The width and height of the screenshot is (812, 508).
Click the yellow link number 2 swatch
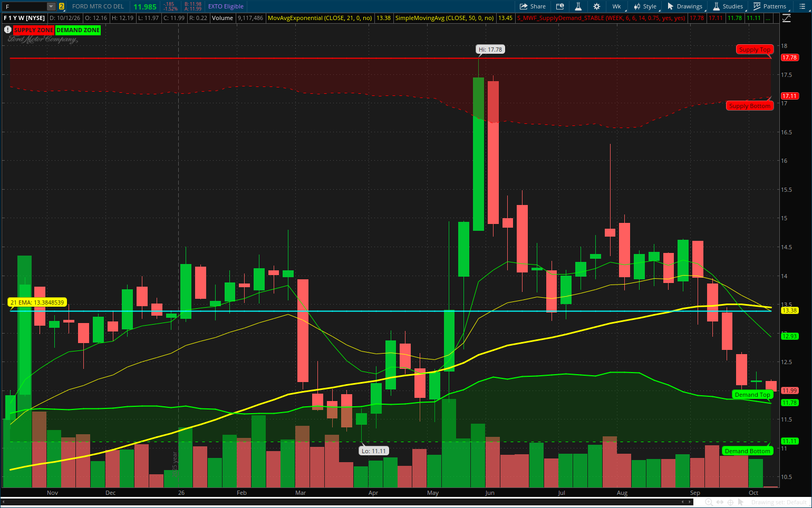(62, 6)
